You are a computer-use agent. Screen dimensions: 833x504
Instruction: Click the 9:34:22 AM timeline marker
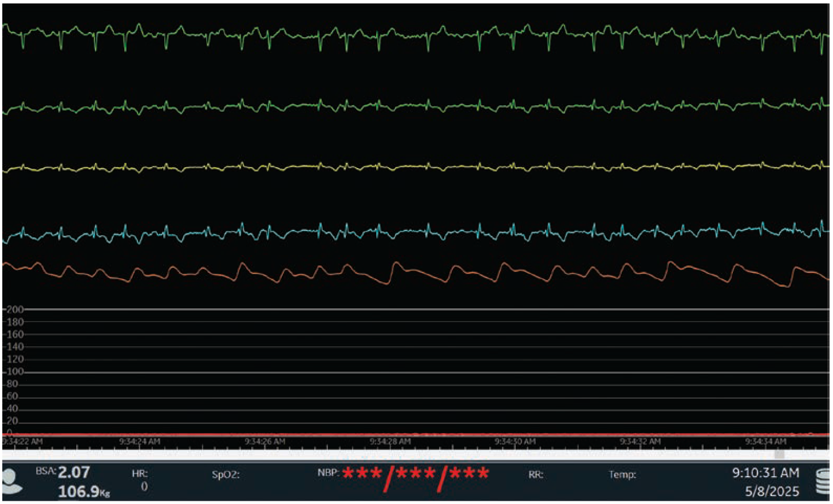(x=23, y=442)
